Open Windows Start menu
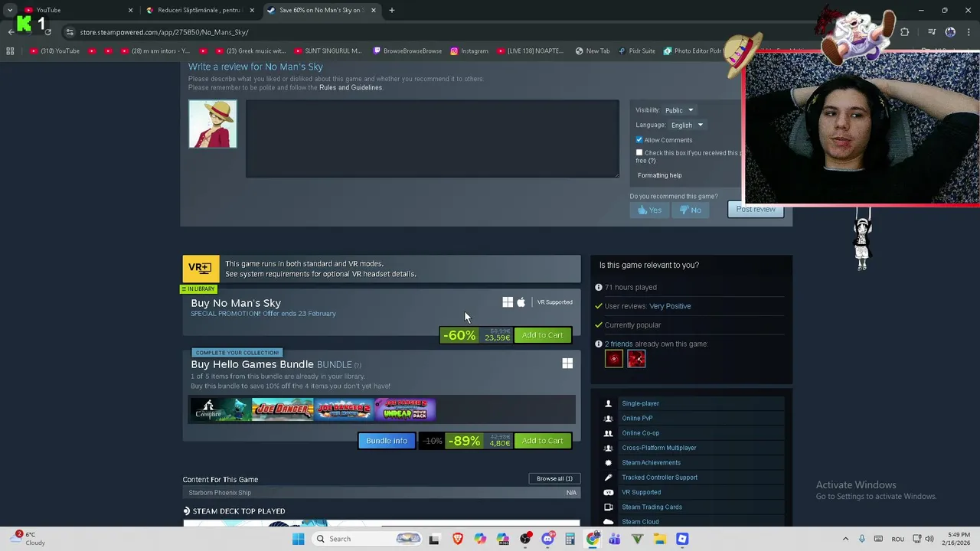This screenshot has height=551, width=980. [x=298, y=539]
